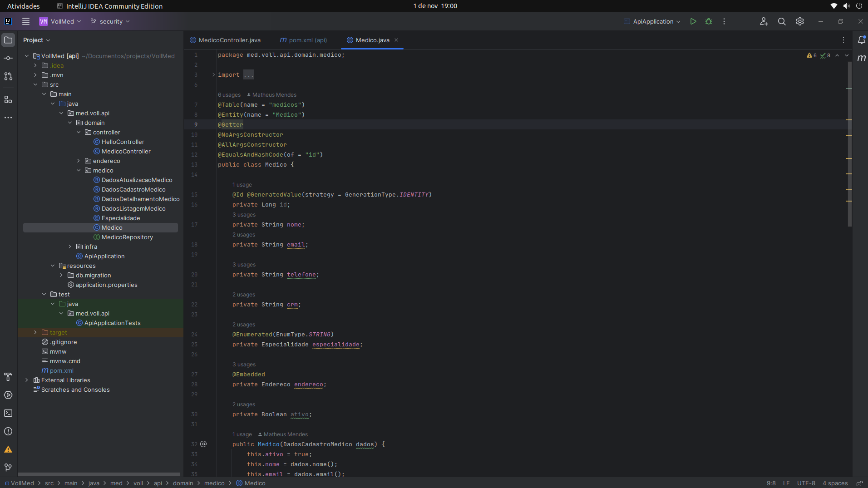Jump to previous highlighted error arrow
This screenshot has height=488, width=868.
[837, 55]
